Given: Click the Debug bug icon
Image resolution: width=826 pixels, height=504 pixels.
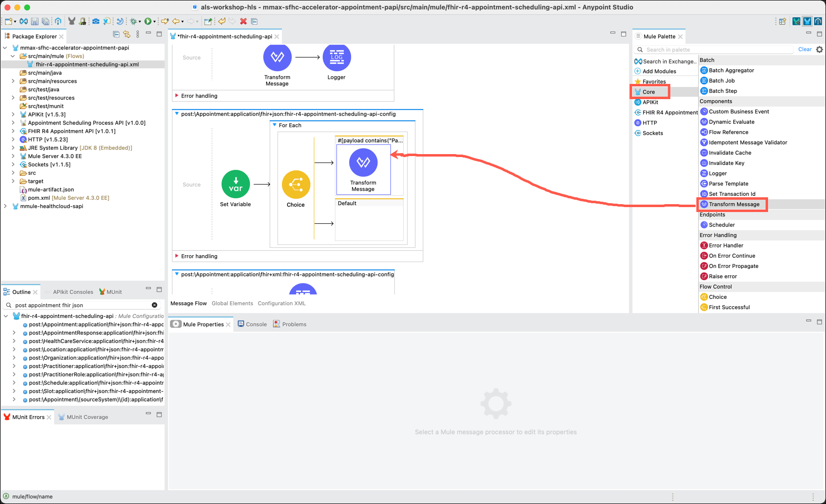Looking at the screenshot, I should tap(133, 21).
